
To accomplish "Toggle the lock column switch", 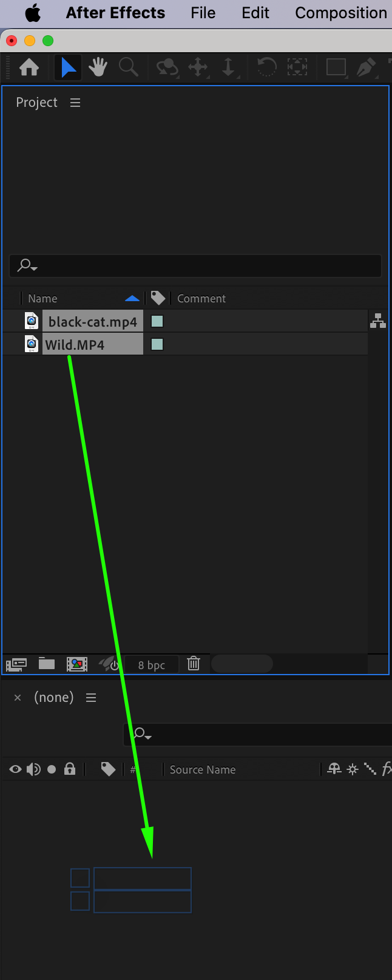I will [x=70, y=769].
